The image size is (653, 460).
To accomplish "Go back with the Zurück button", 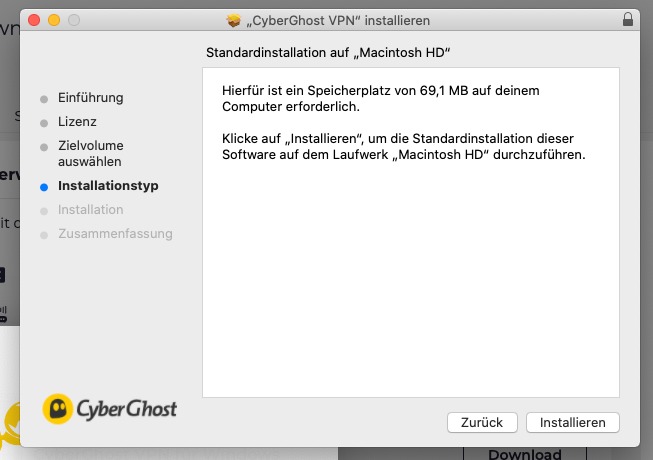I will click(482, 423).
